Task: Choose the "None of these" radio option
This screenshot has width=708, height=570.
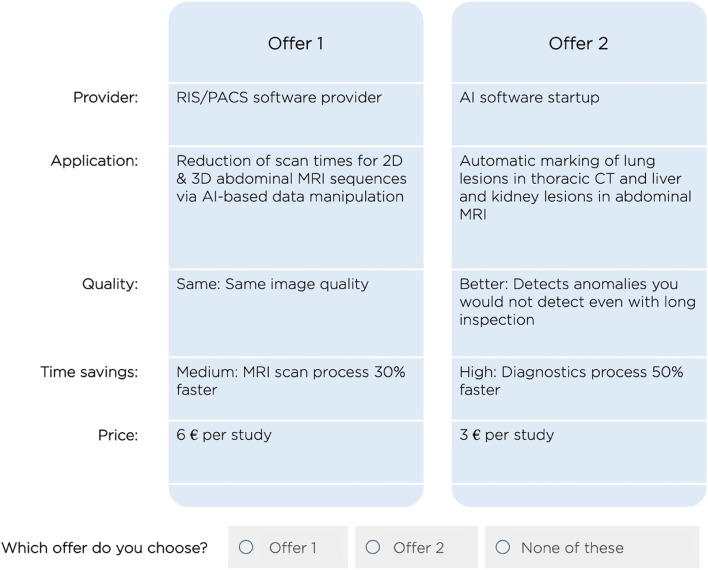Action: (503, 547)
